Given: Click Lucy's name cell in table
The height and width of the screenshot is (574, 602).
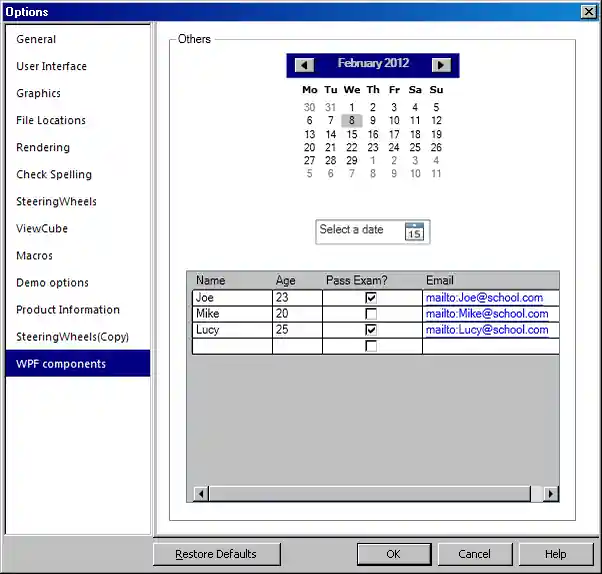Looking at the screenshot, I should pos(231,330).
